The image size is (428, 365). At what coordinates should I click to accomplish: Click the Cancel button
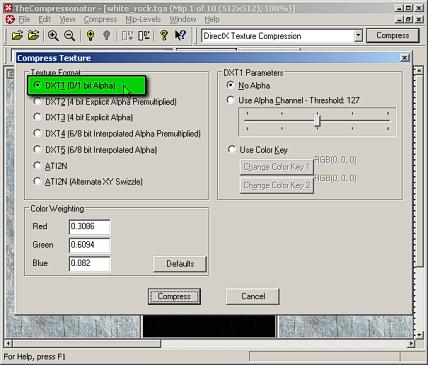pyautogui.click(x=253, y=296)
